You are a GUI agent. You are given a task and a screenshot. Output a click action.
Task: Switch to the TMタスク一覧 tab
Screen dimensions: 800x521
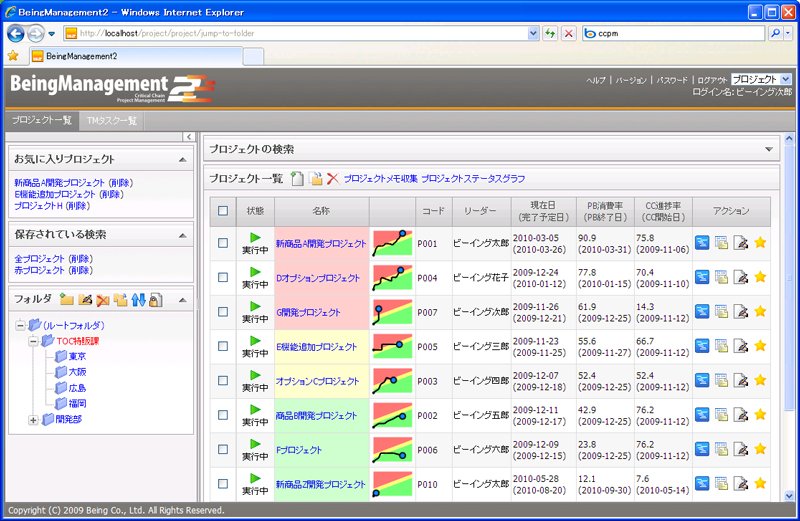[112, 121]
